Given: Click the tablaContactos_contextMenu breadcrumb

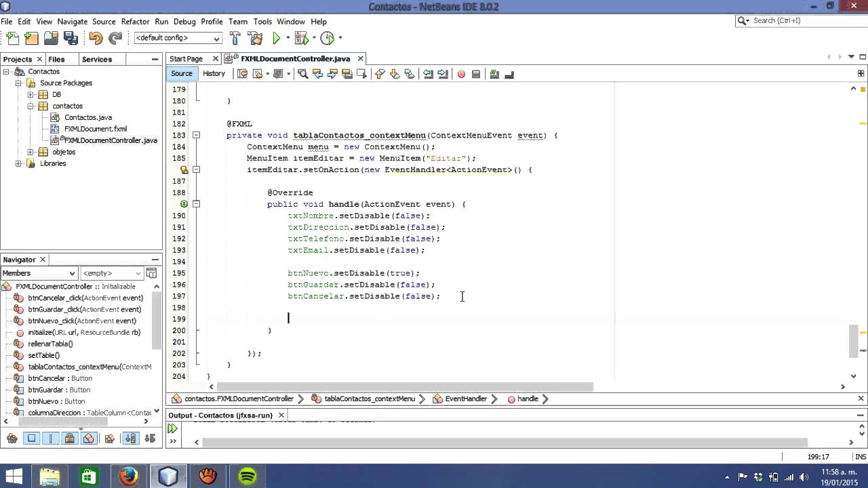Looking at the screenshot, I should [370, 399].
